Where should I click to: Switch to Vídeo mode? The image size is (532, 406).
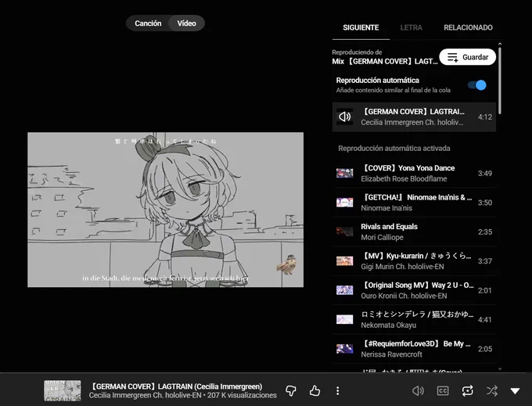pyautogui.click(x=187, y=23)
